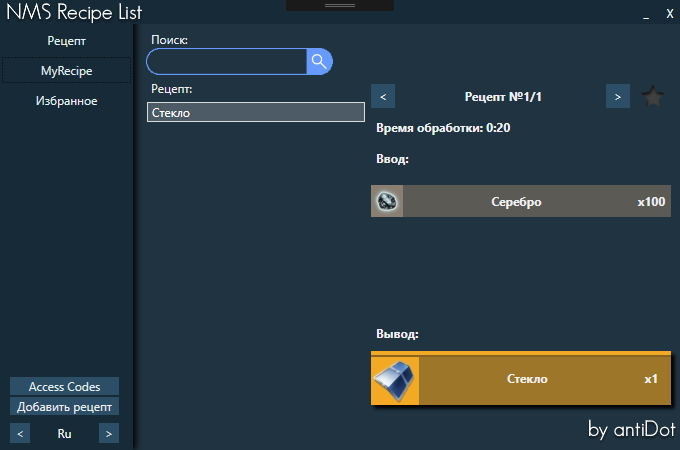The width and height of the screenshot is (680, 450).
Task: Click the Серебро x100 input row
Action: coord(521,201)
